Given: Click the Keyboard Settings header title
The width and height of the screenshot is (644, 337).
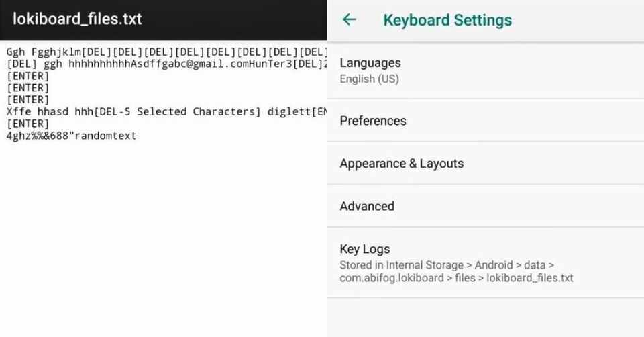Looking at the screenshot, I should [447, 20].
